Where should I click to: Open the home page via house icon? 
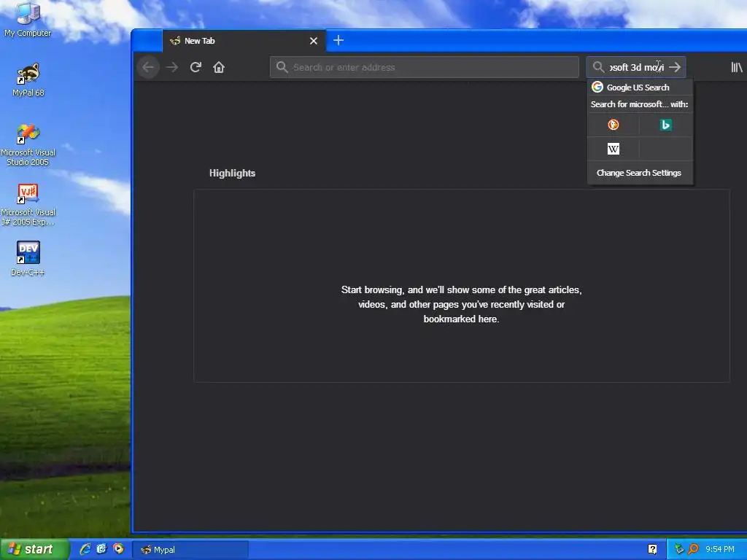[x=219, y=67]
